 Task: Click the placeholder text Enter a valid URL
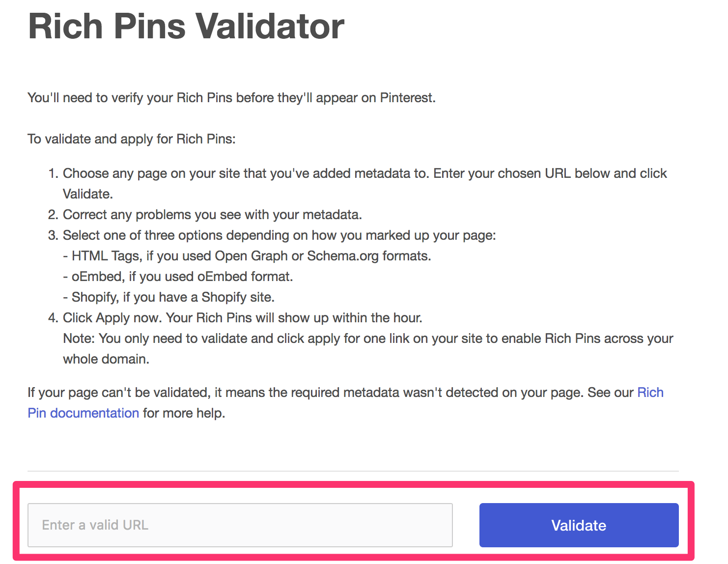click(95, 525)
